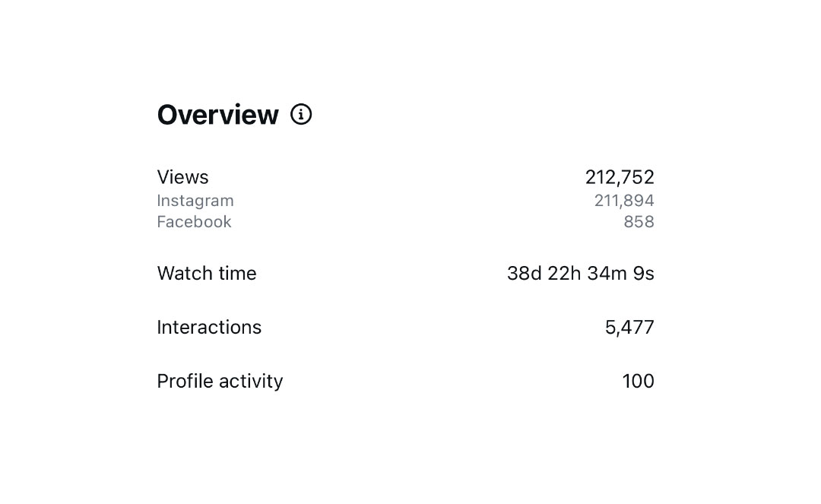
Task: Click the 34m minutes portion of watch time
Action: pyautogui.click(x=607, y=274)
